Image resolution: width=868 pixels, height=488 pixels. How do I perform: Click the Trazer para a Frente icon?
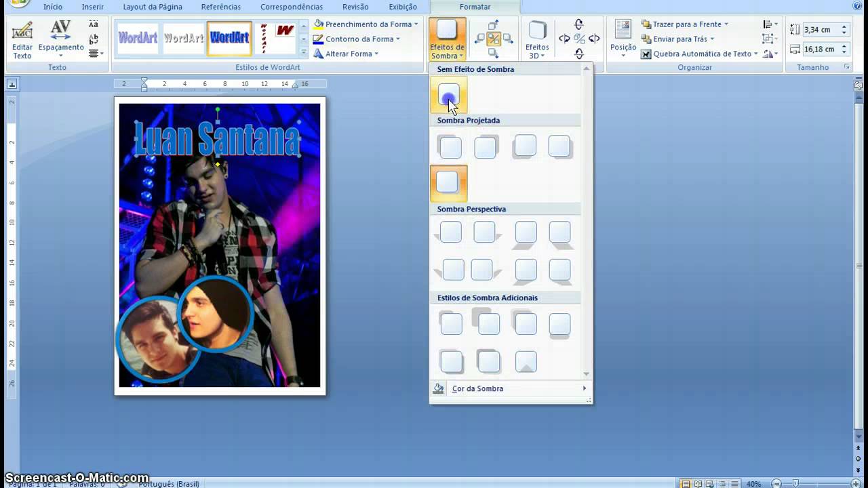[x=646, y=24]
